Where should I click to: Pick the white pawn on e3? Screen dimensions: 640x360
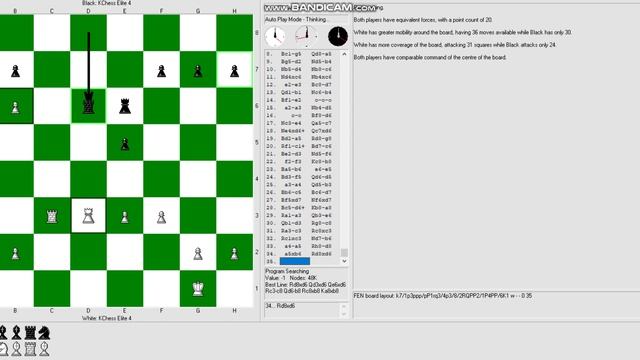point(125,217)
